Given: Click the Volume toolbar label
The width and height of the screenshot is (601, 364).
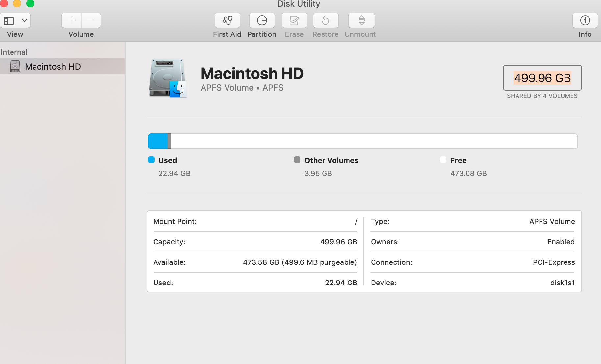Looking at the screenshot, I should 81,34.
